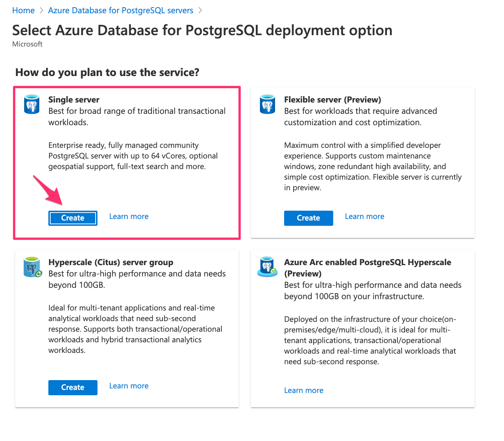The height and width of the screenshot is (441, 504).
Task: Select the Single server card title
Action: [x=74, y=100]
